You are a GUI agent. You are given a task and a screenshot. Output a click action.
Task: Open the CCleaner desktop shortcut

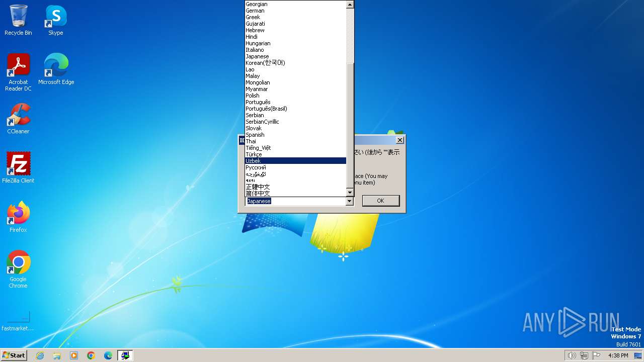[x=18, y=119]
